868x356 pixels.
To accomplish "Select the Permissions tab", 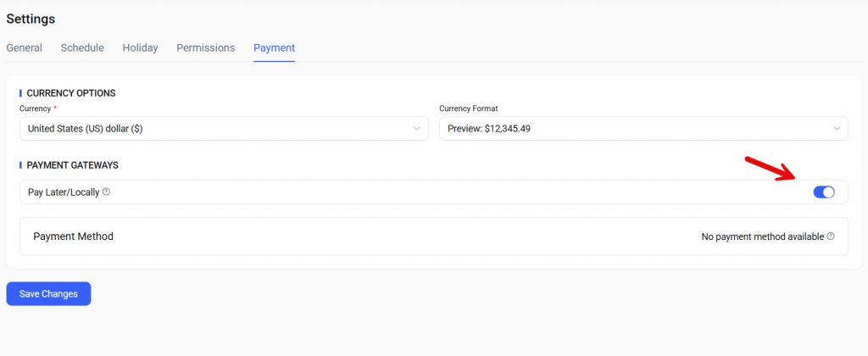I will 205,48.
